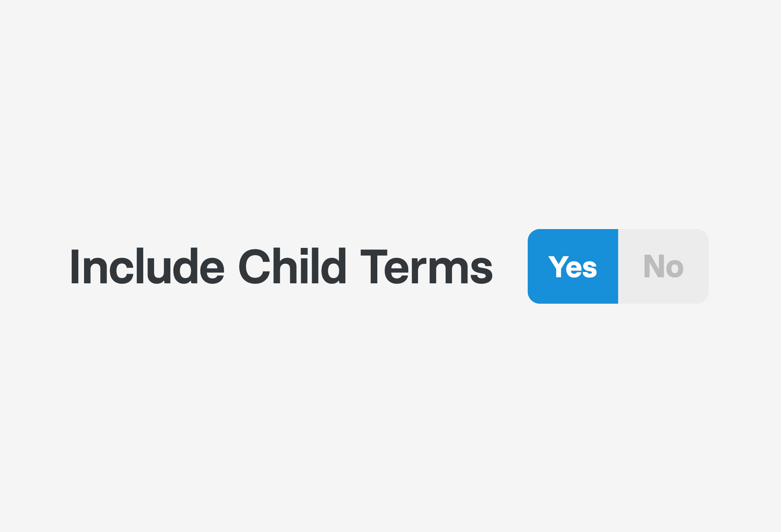Select the Yes half of the switch
781x532 pixels.
(573, 266)
